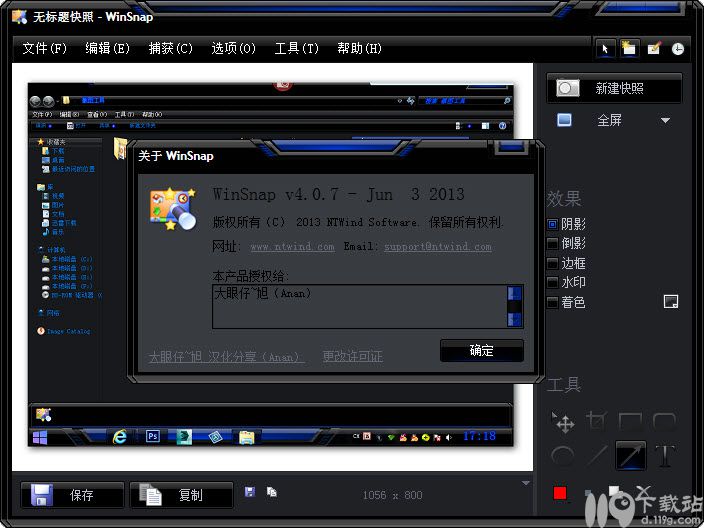Click the speaker icon in captured tray

(x=449, y=437)
